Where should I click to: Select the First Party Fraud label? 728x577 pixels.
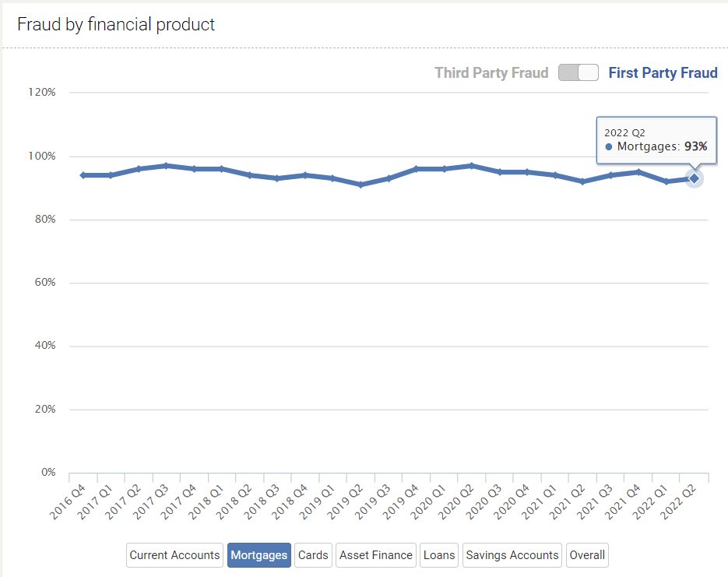(663, 73)
